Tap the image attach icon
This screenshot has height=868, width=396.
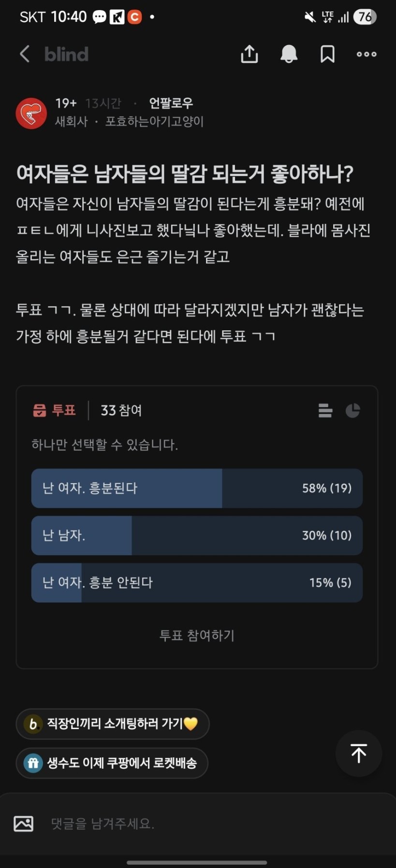point(24,824)
